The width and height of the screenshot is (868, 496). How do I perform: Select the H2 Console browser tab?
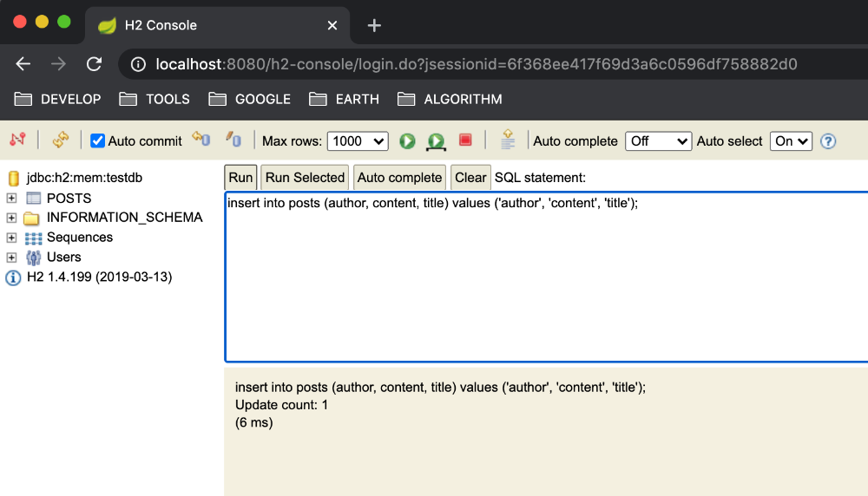(217, 25)
